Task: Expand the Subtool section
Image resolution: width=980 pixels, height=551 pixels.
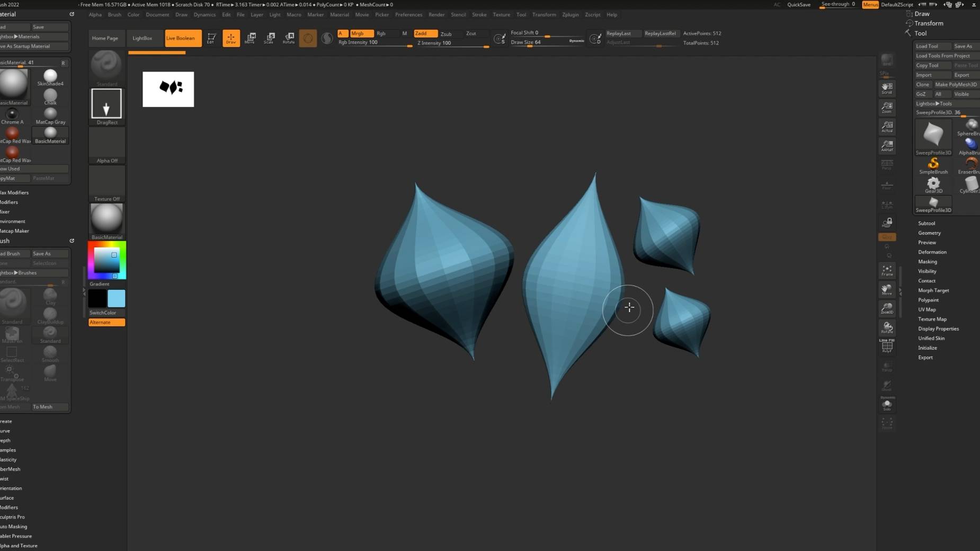Action: coord(926,224)
